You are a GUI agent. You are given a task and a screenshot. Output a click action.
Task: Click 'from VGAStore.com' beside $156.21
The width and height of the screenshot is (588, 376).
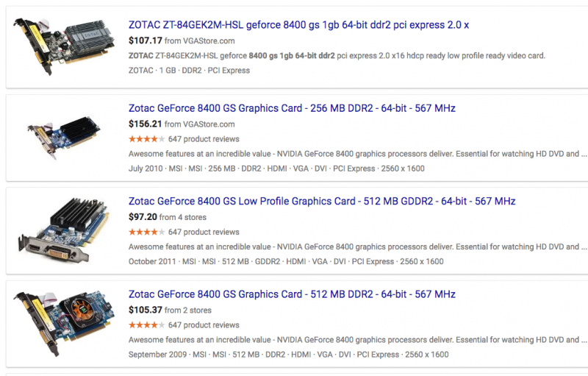(199, 124)
